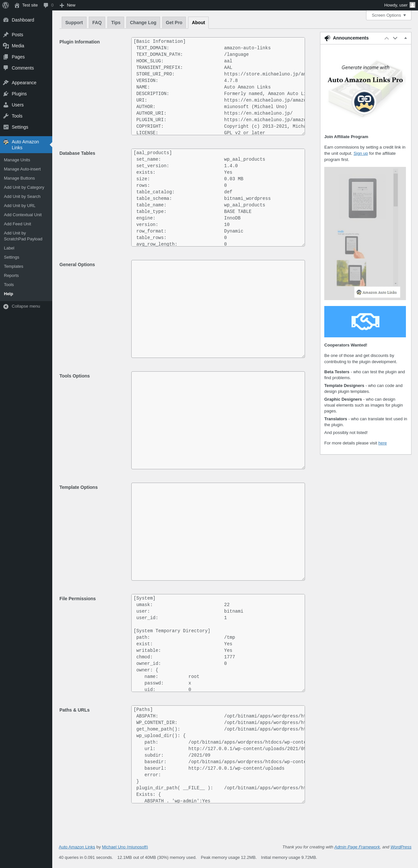
Task: Open the Tips tab
Action: click(116, 23)
